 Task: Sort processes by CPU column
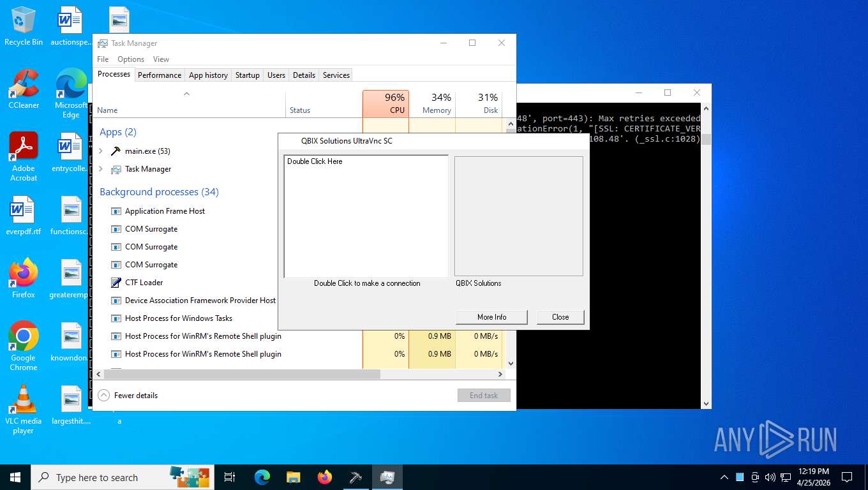(385, 103)
